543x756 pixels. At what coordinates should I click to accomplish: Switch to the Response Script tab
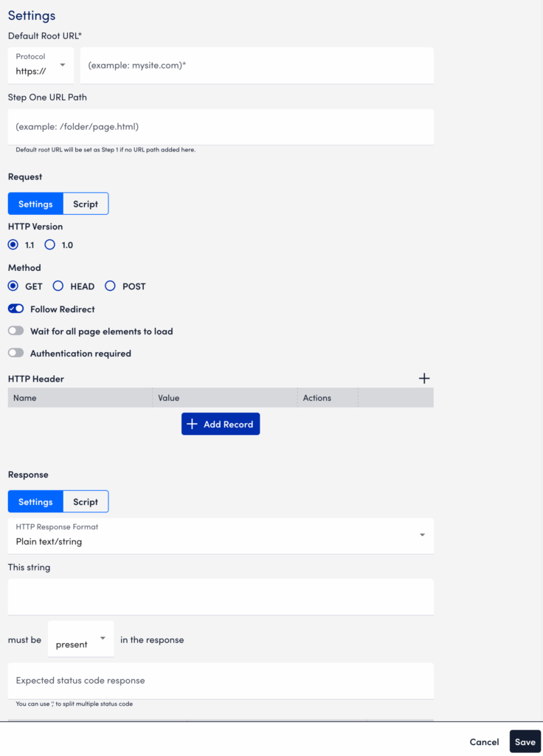point(86,502)
